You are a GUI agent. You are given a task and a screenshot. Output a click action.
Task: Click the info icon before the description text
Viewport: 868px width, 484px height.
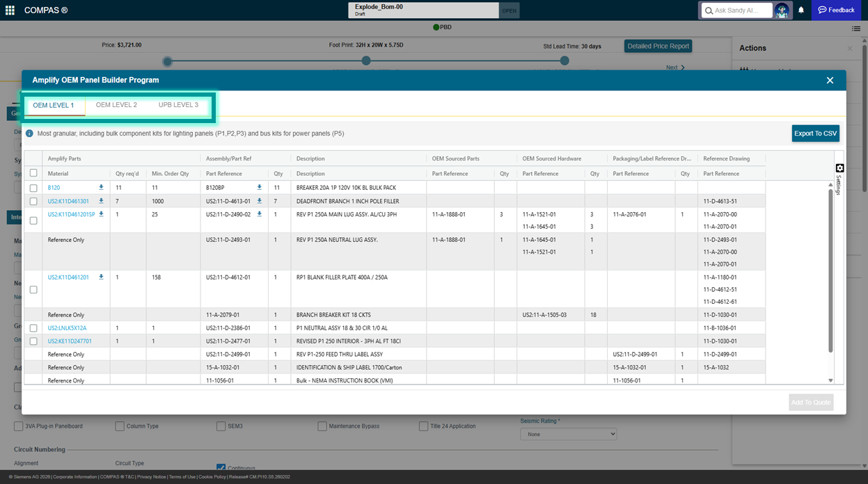(30, 134)
